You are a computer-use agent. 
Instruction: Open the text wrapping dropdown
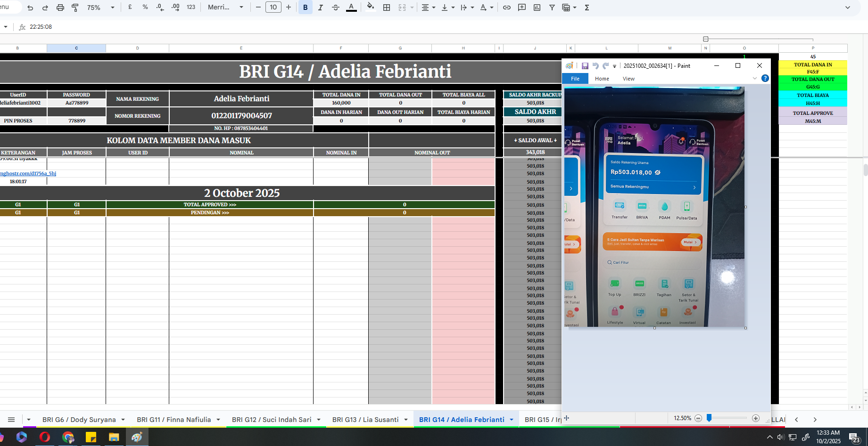467,8
